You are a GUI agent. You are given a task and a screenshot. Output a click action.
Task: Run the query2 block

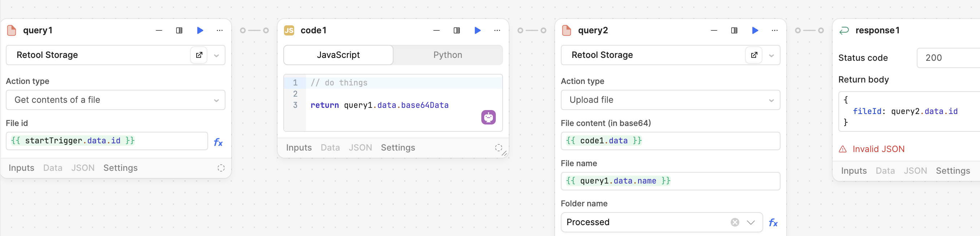tap(755, 30)
